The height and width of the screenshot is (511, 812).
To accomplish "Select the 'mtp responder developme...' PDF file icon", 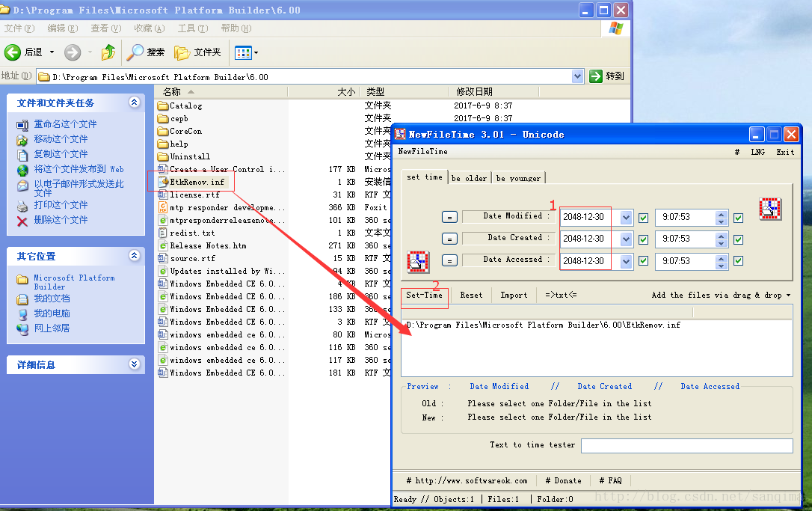I will coord(163,207).
